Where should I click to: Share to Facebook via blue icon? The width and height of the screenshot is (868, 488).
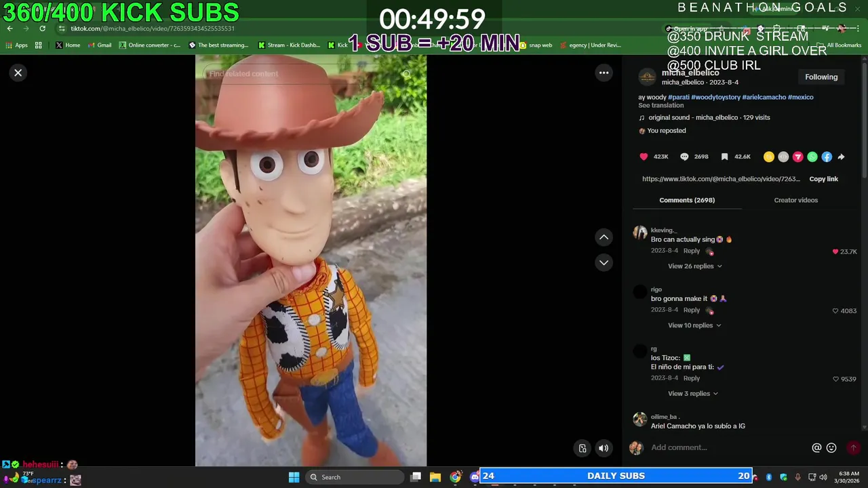(827, 157)
